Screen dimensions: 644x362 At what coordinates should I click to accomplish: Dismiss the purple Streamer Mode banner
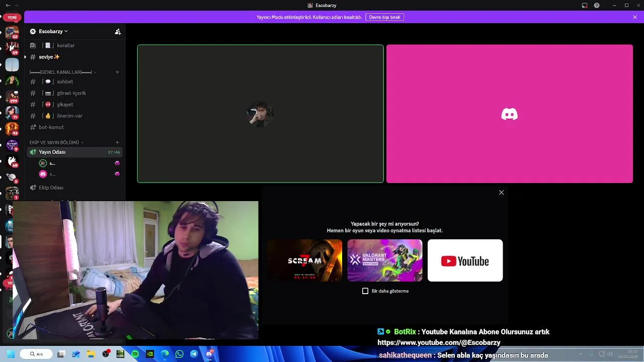pos(635,17)
